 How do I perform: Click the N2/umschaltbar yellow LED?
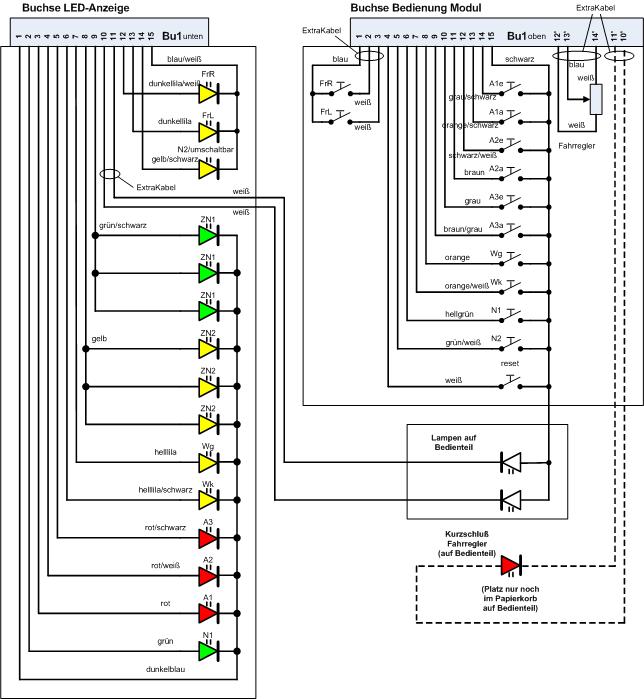click(x=208, y=169)
